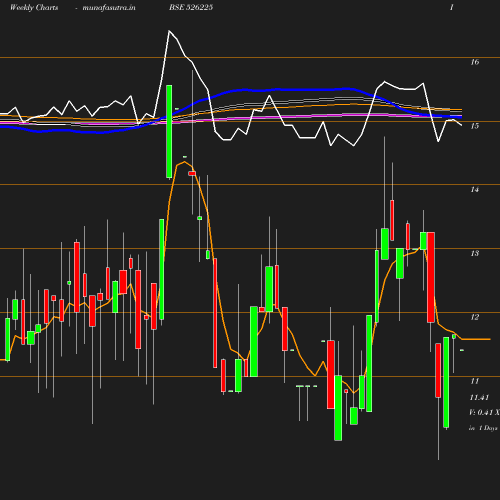Click the "Weekly Charts" title text

coord(34,7)
